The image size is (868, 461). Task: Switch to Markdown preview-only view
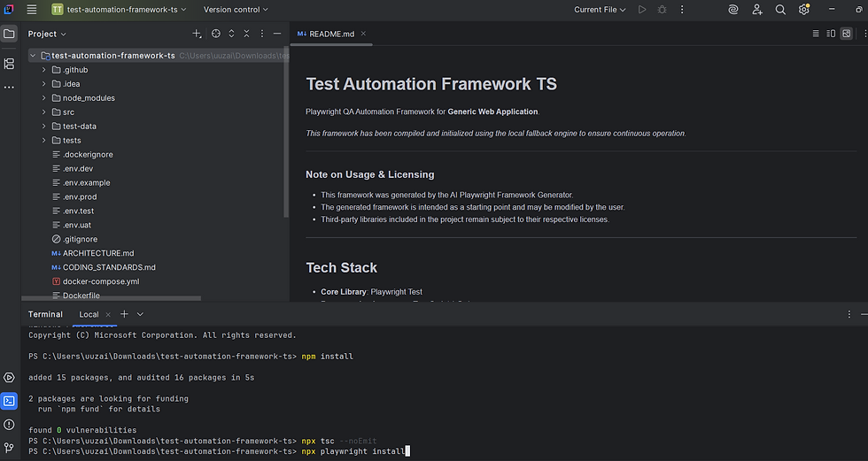tap(847, 34)
